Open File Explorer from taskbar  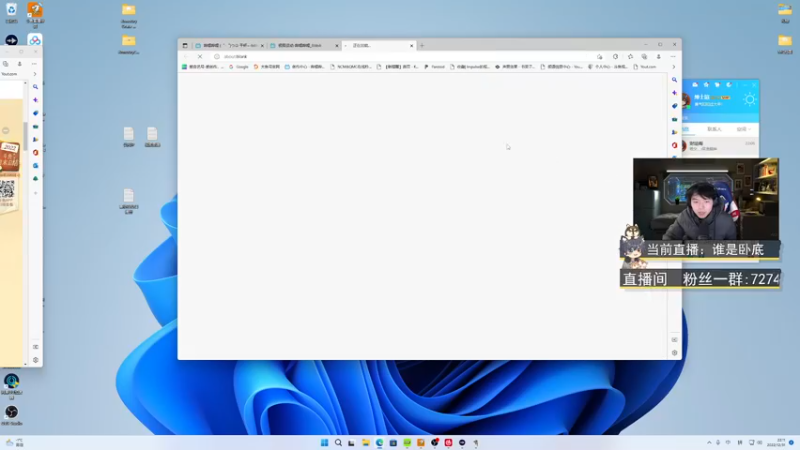(366, 442)
